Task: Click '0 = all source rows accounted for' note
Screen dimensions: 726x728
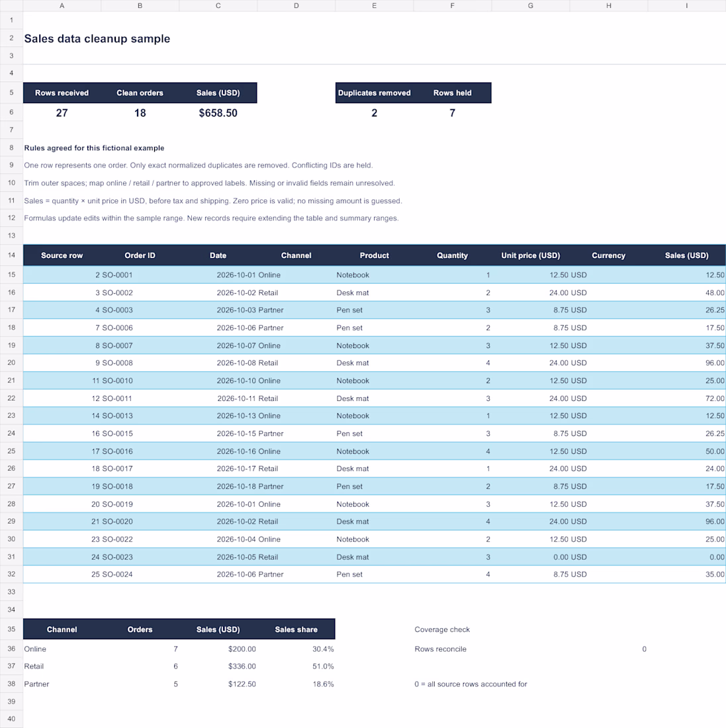Action: [x=471, y=684]
